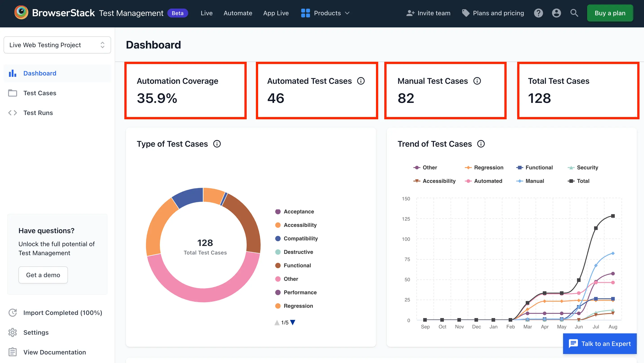Navigate to Test Runs in sidebar

(x=38, y=113)
